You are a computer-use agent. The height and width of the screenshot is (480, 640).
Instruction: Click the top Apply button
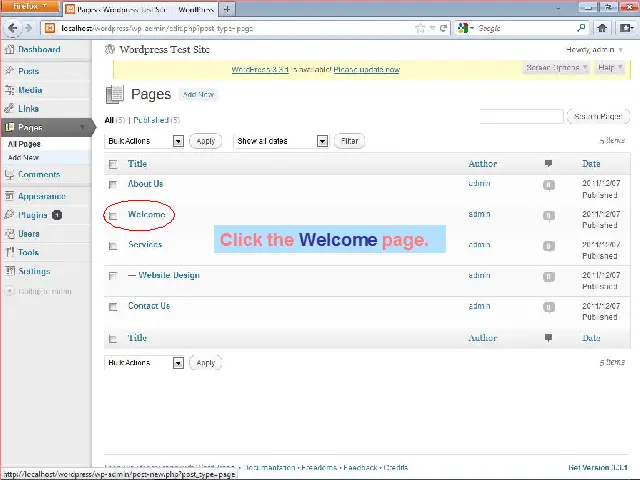(205, 141)
